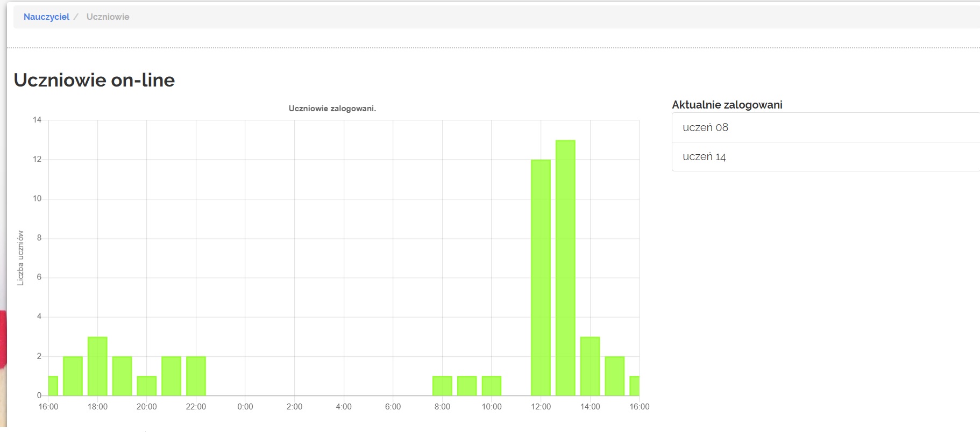This screenshot has height=432, width=980.
Task: Click the bar between 14:00 and 16:00
Action: (x=615, y=376)
